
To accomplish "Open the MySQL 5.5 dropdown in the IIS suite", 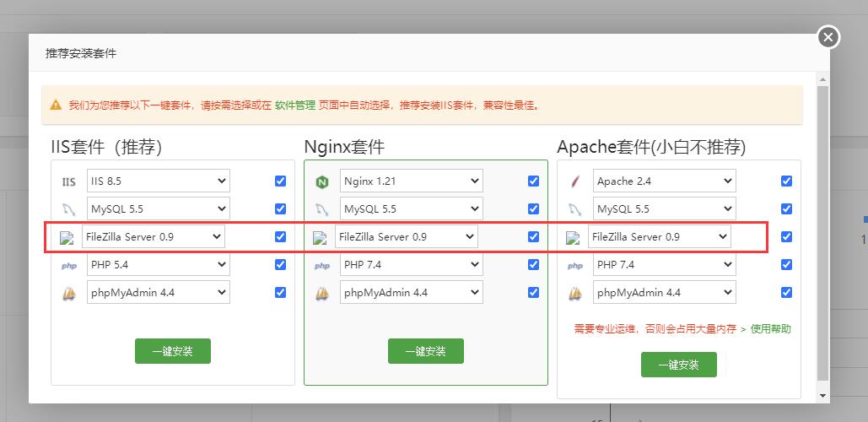I will point(159,208).
